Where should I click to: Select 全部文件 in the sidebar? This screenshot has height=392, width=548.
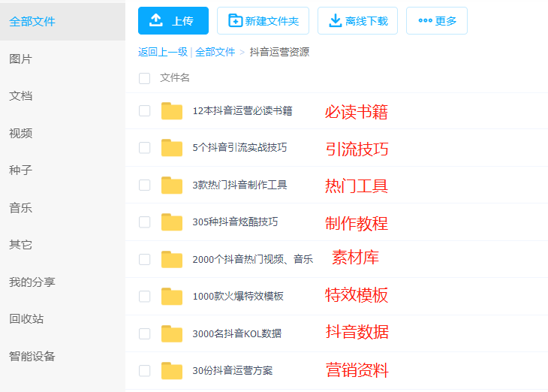pyautogui.click(x=62, y=22)
